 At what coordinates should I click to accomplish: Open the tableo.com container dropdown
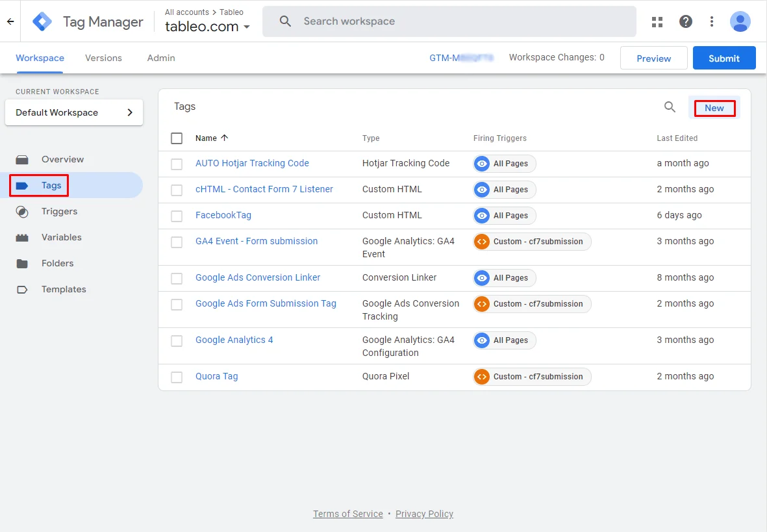click(x=207, y=27)
